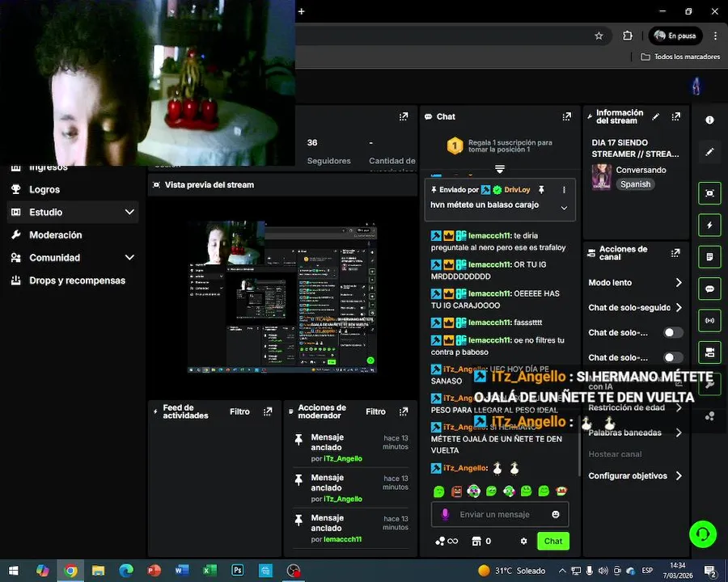The image size is (728, 582).
Task: Expand the Estudio sidebar section
Action: (x=129, y=212)
